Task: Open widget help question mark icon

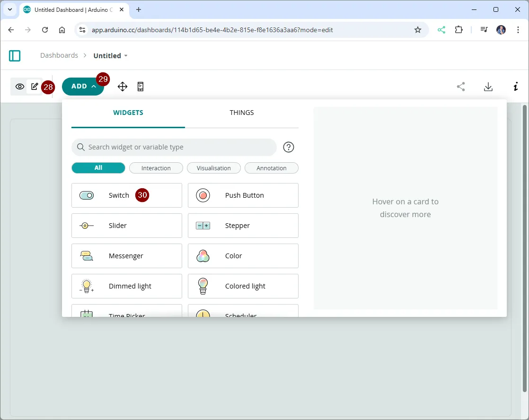Action: coord(289,147)
